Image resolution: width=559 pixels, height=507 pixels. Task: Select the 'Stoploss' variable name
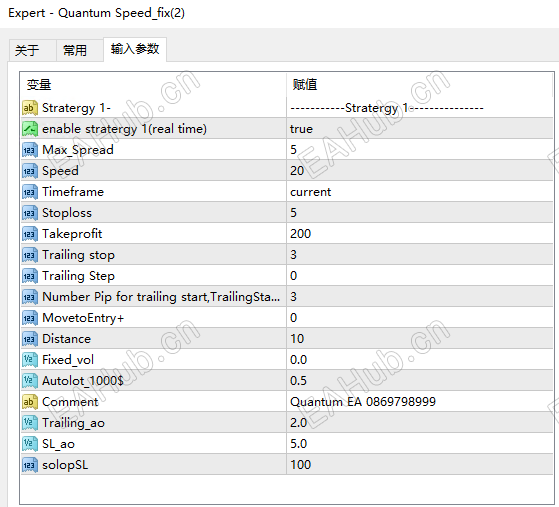point(67,213)
